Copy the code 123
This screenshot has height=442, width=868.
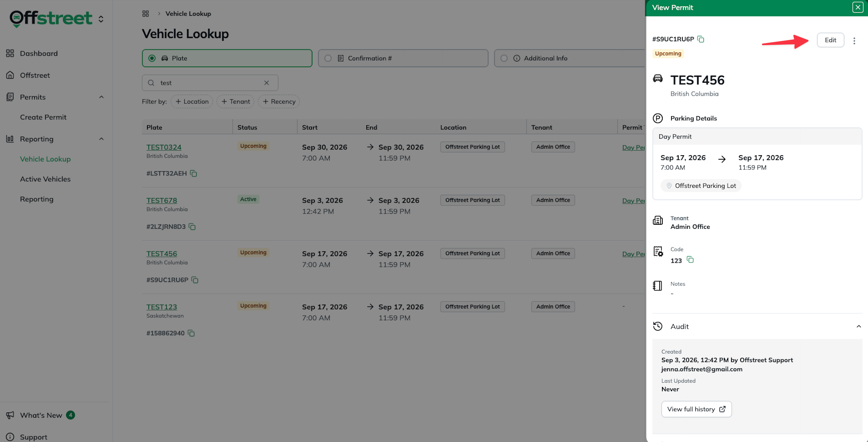690,260
